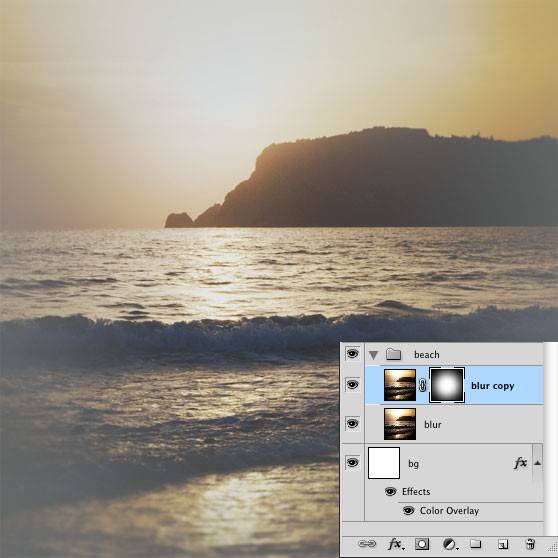Create a new layer icon
This screenshot has height=558, width=558.
pos(503,544)
